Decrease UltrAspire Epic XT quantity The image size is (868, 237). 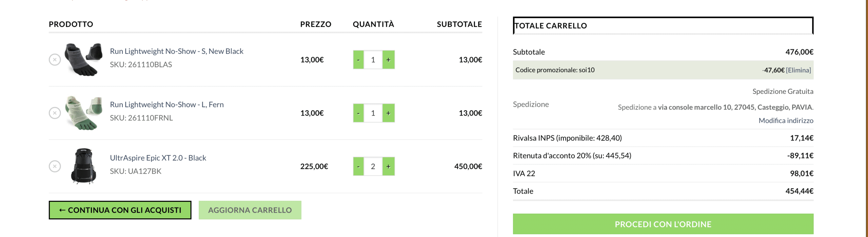(358, 166)
